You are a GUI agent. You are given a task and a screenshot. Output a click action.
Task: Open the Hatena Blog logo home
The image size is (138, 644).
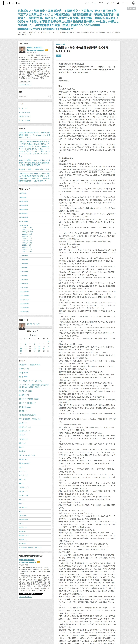[11, 3]
